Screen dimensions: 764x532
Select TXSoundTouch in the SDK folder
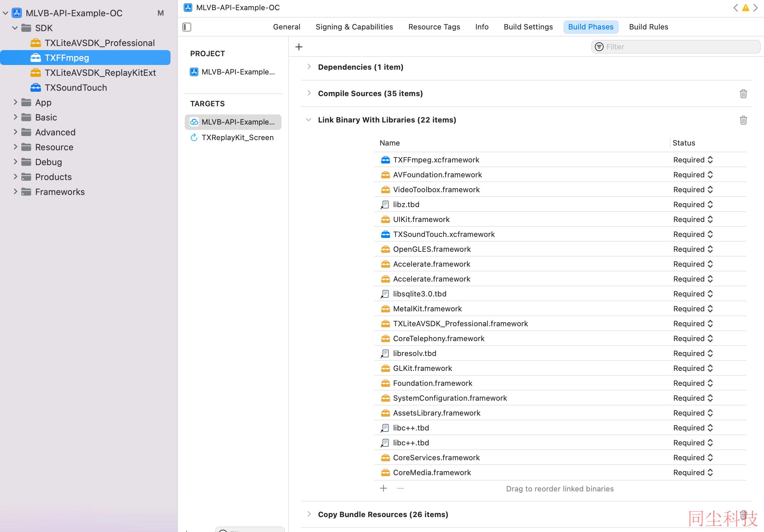69,88
